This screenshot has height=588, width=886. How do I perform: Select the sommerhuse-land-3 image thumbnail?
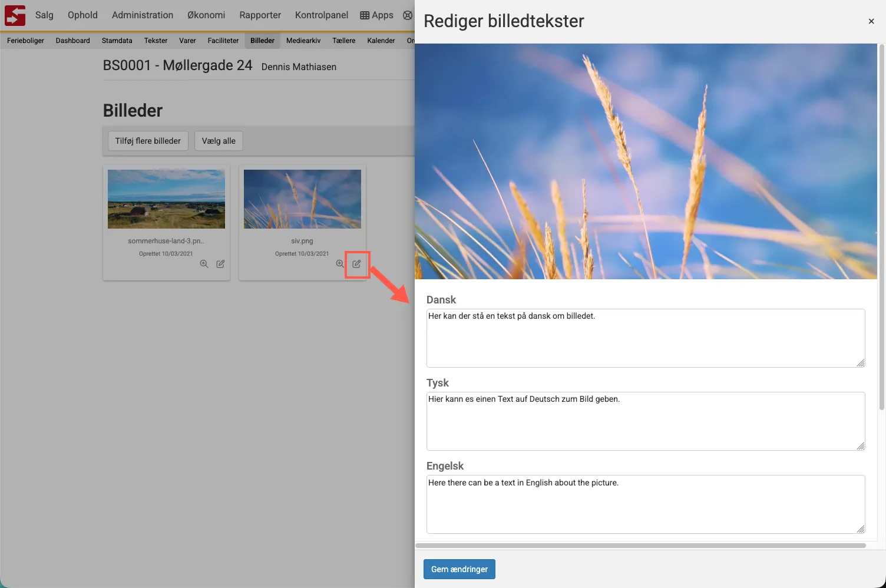point(166,199)
